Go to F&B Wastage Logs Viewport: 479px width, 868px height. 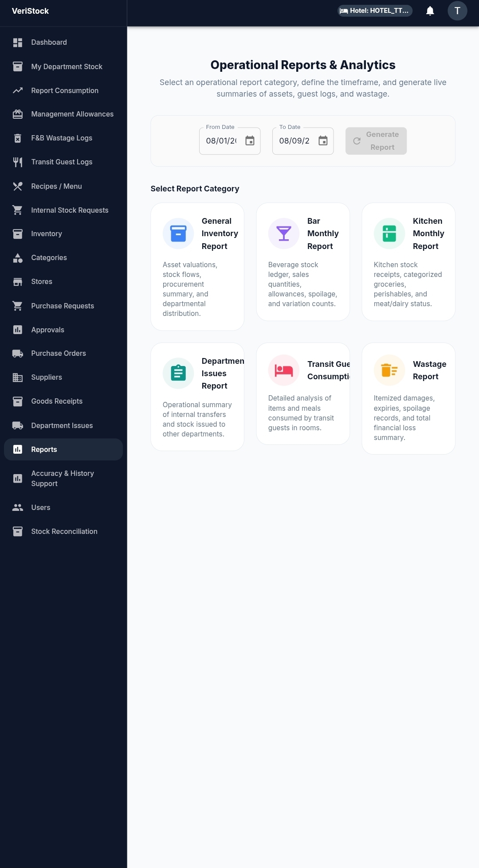coord(63,138)
